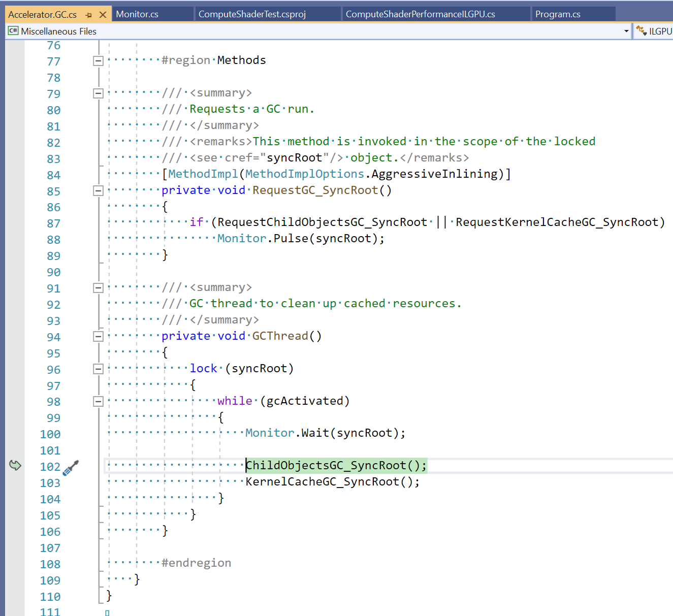Collapse the RequestGC_SyncRoot method body
This screenshot has width=673, height=616.
(98, 190)
